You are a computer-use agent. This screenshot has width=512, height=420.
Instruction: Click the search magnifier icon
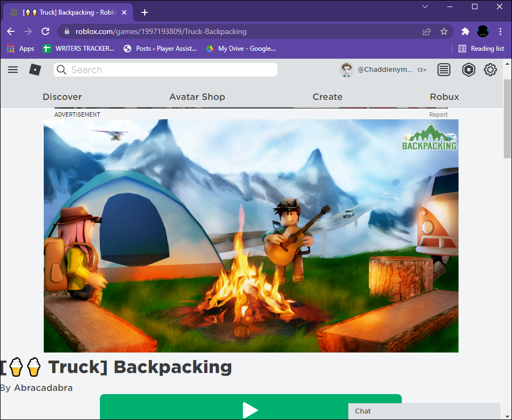point(62,70)
